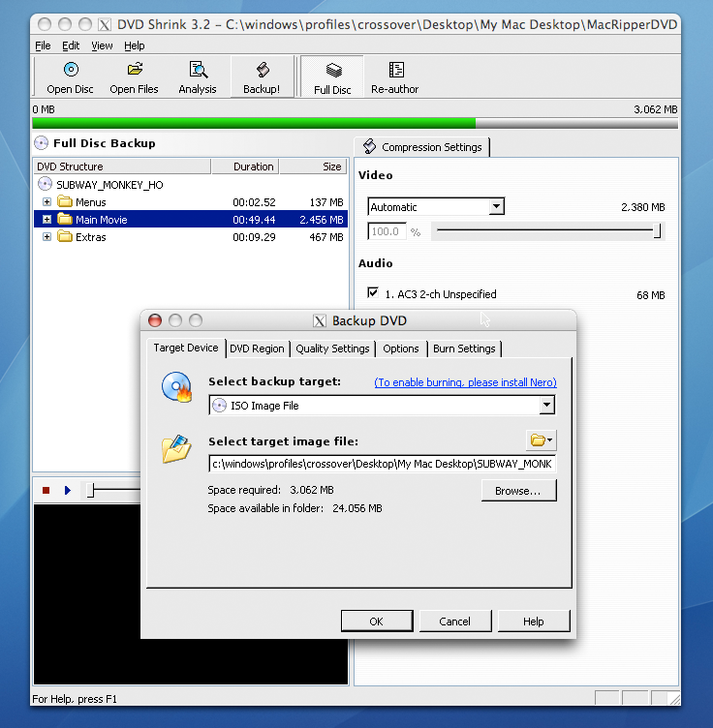The height and width of the screenshot is (728, 713).
Task: Click the 100.0 percent compression field
Action: [x=387, y=231]
